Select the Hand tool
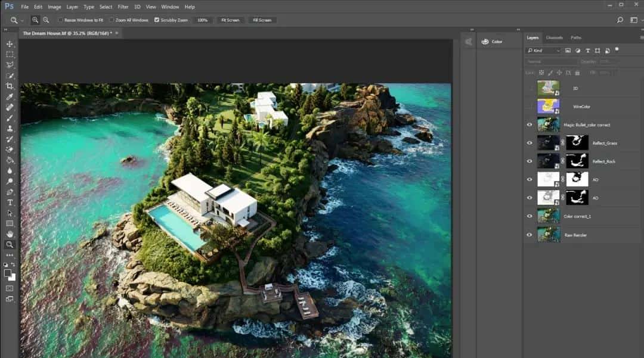This screenshot has width=644, height=358. click(x=9, y=234)
